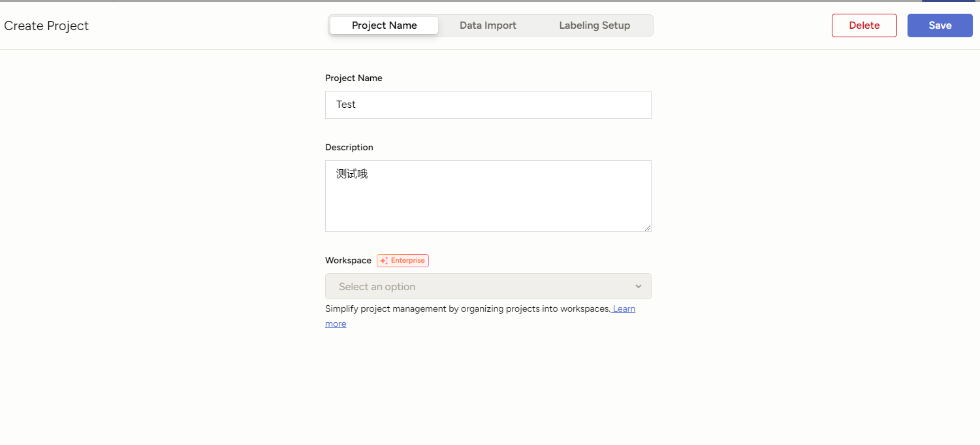Focus the Description text area

click(x=488, y=203)
